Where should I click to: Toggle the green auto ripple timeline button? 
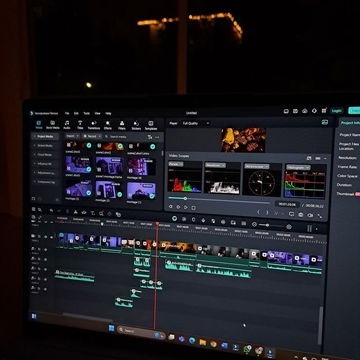pos(174,219)
